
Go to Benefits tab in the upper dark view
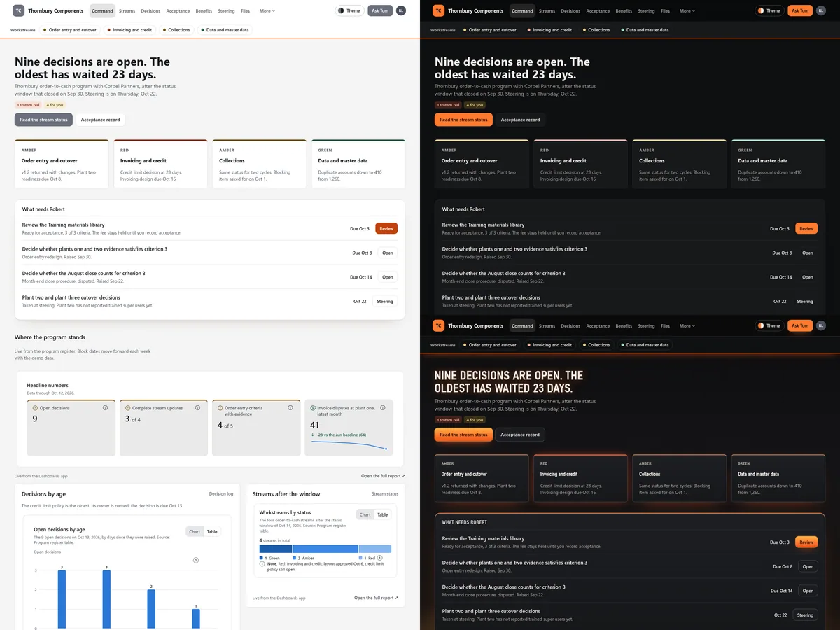[x=624, y=11]
